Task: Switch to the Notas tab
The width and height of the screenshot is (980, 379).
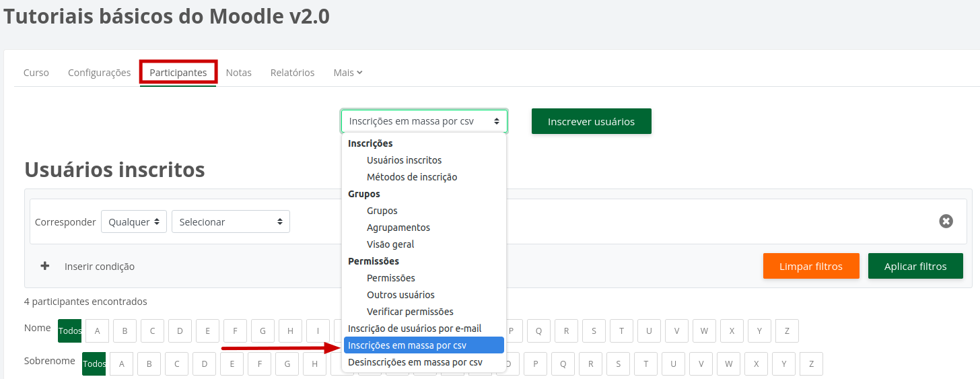Action: [x=238, y=73]
